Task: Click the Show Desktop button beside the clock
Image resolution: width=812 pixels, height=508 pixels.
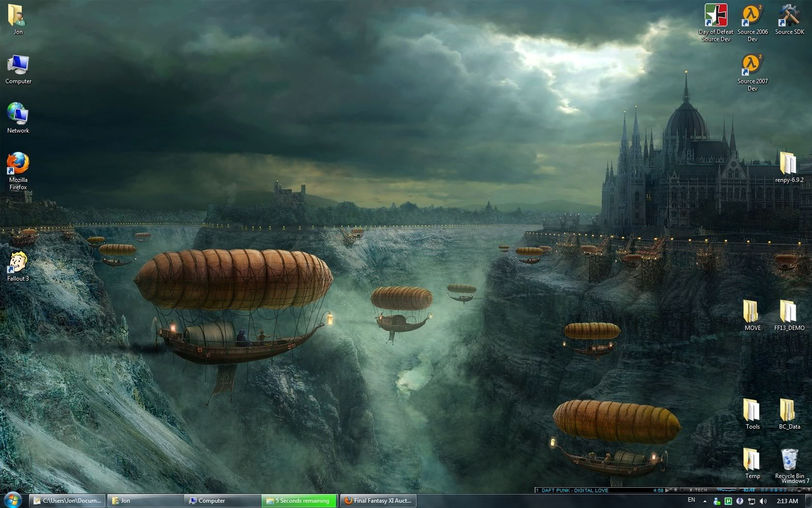Action: pos(809,501)
